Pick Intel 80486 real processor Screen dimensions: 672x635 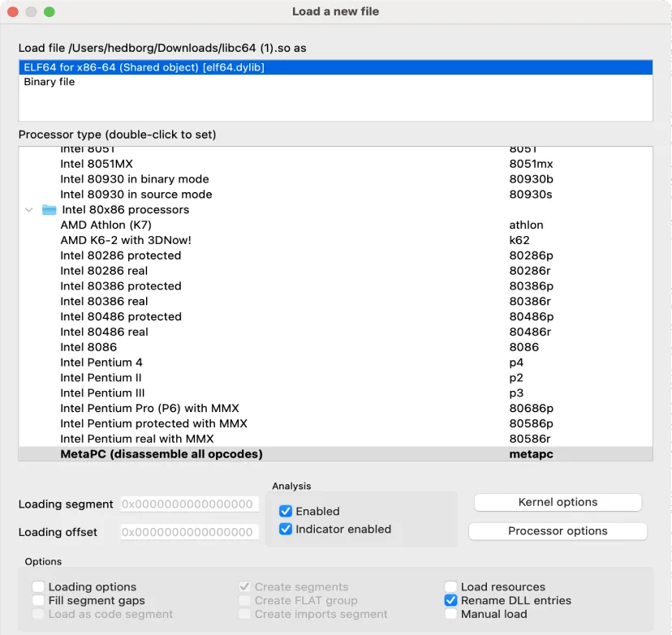point(335,332)
